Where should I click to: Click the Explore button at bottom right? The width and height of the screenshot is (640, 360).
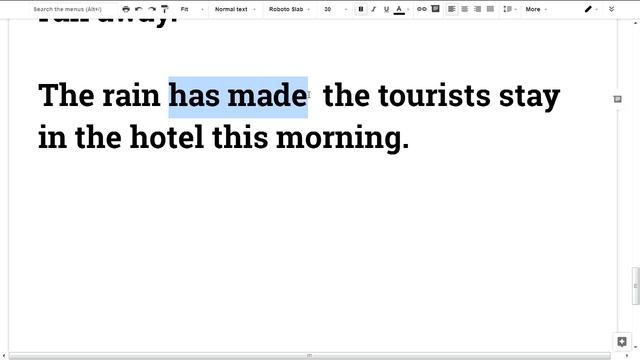(x=622, y=342)
